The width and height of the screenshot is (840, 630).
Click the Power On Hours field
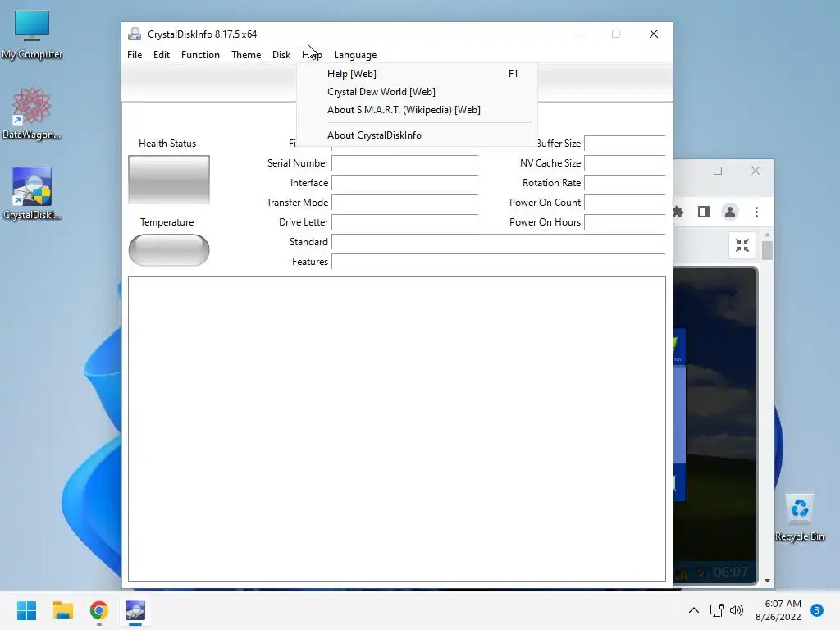click(625, 222)
